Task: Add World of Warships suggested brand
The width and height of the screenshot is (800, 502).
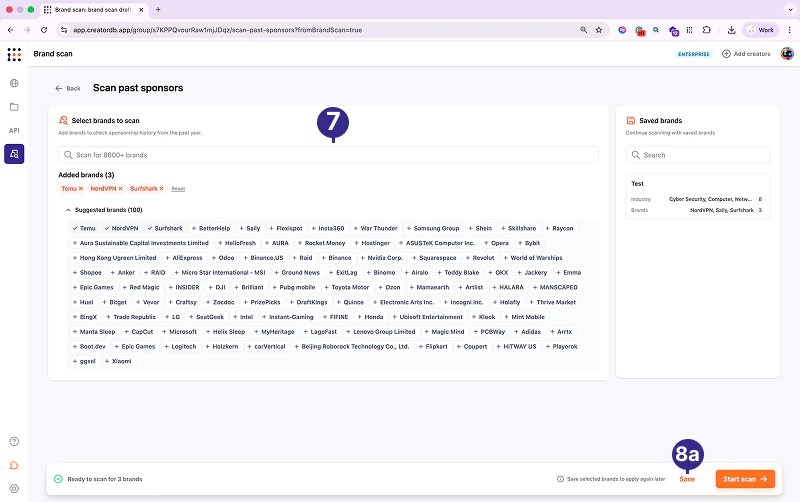Action: click(533, 258)
